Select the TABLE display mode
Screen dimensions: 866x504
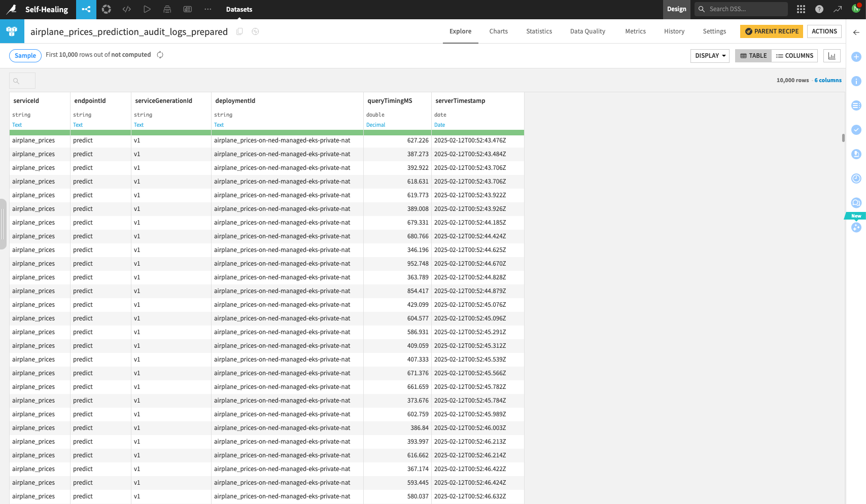tap(753, 56)
